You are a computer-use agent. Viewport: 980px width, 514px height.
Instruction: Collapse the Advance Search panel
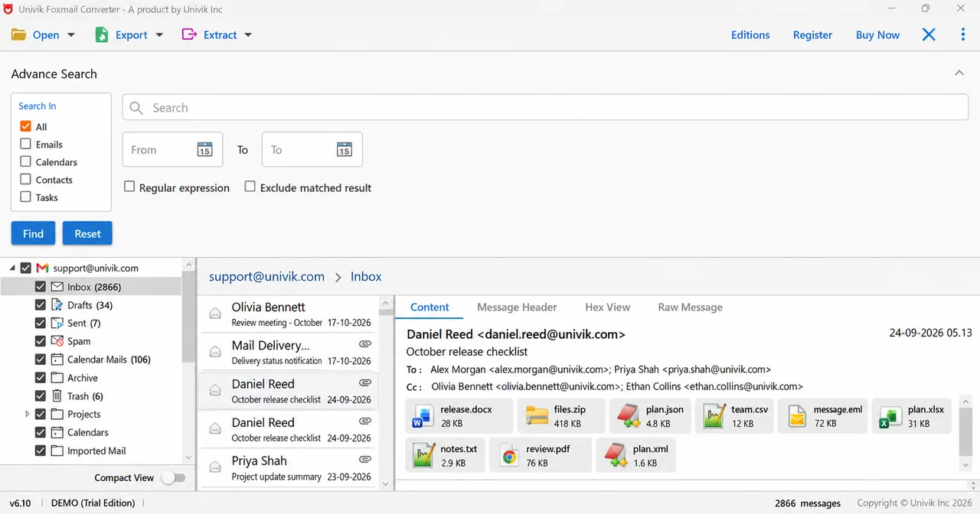click(959, 73)
